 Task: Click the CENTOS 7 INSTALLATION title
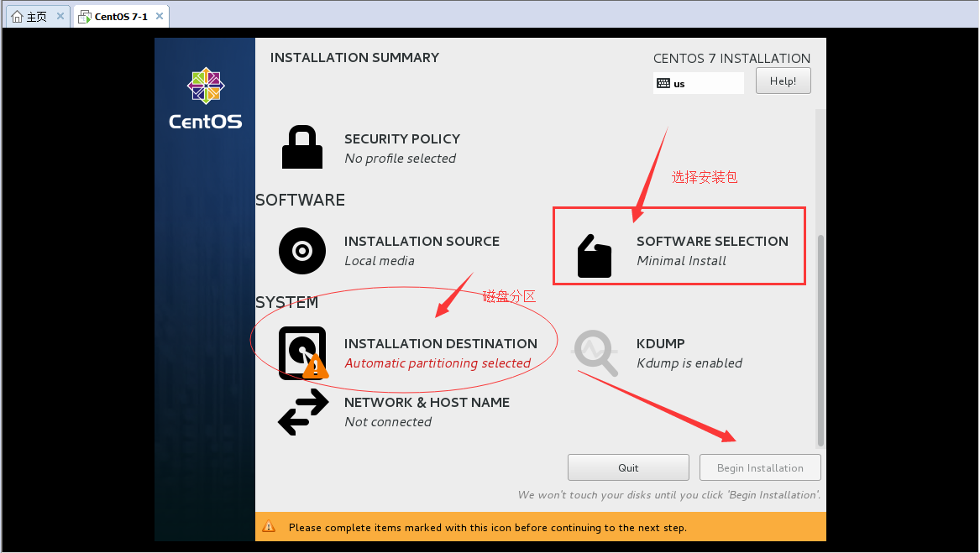[732, 58]
